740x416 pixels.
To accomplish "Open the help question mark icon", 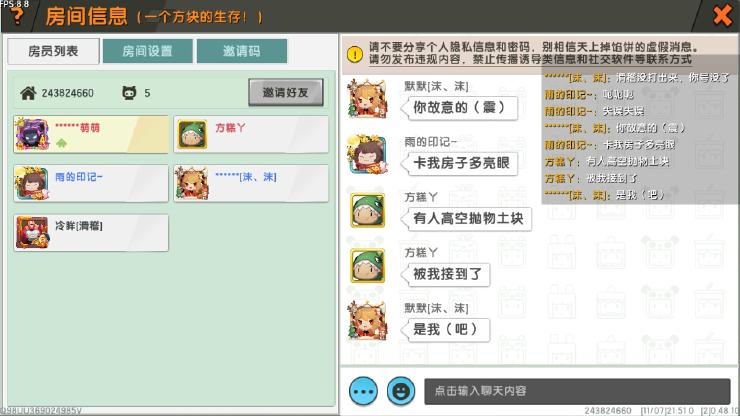I will pyautogui.click(x=17, y=16).
